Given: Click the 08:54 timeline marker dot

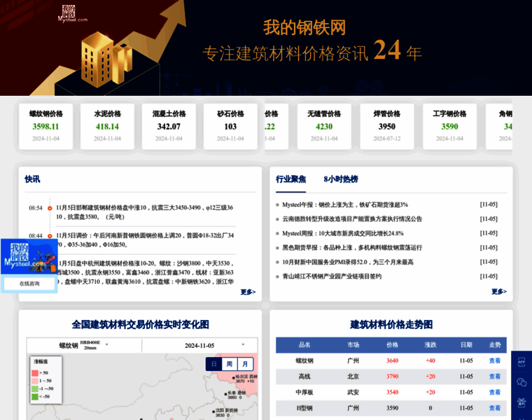Looking at the screenshot, I should [x=50, y=208].
